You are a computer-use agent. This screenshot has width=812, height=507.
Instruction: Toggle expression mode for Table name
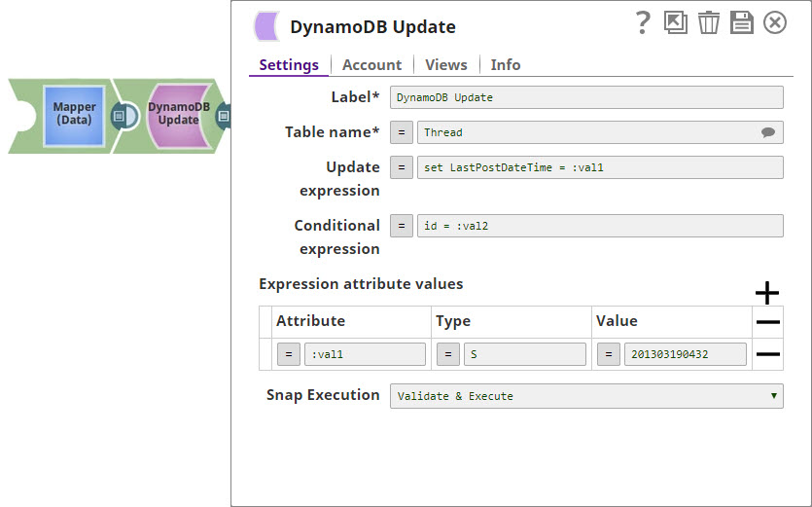click(x=402, y=132)
